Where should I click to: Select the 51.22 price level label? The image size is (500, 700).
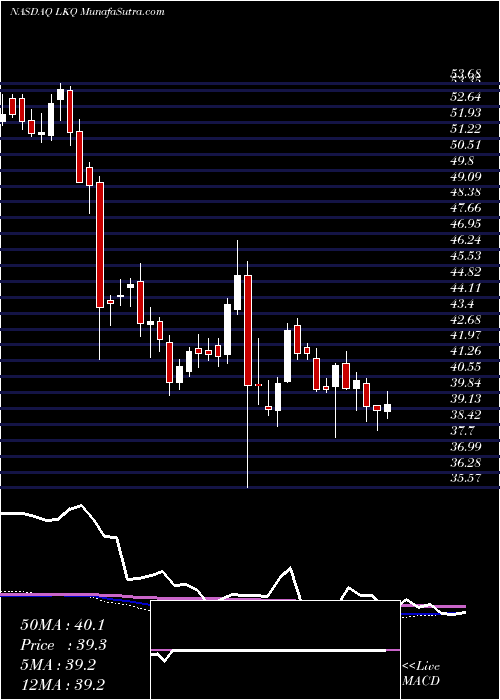click(x=466, y=129)
